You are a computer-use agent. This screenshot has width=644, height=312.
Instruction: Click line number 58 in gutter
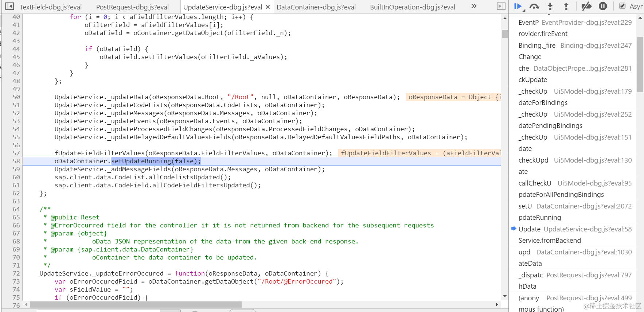(x=16, y=161)
